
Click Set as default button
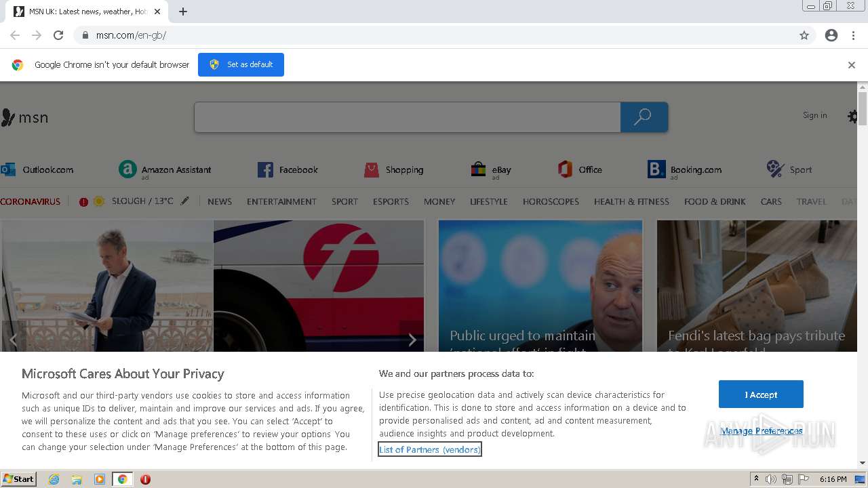pyautogui.click(x=241, y=64)
